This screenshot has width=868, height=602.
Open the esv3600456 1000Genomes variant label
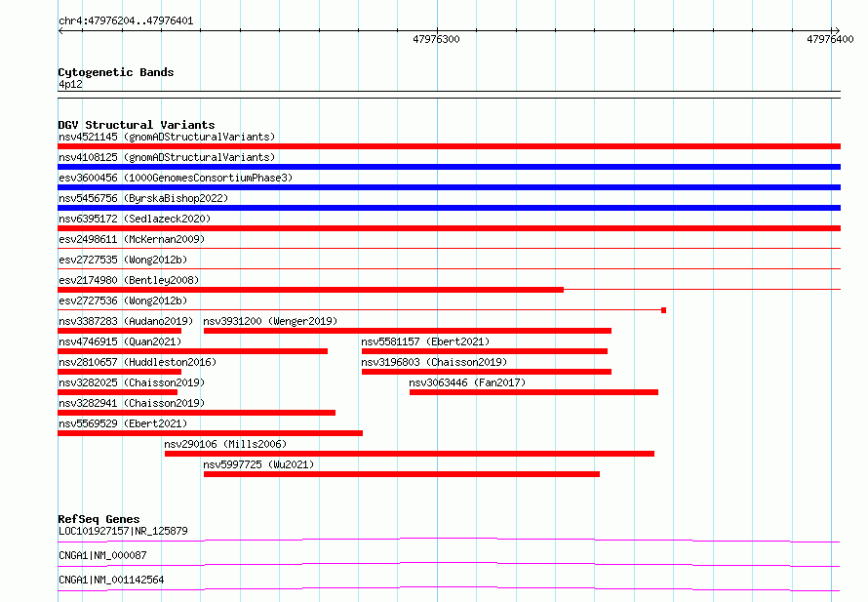tap(176, 178)
